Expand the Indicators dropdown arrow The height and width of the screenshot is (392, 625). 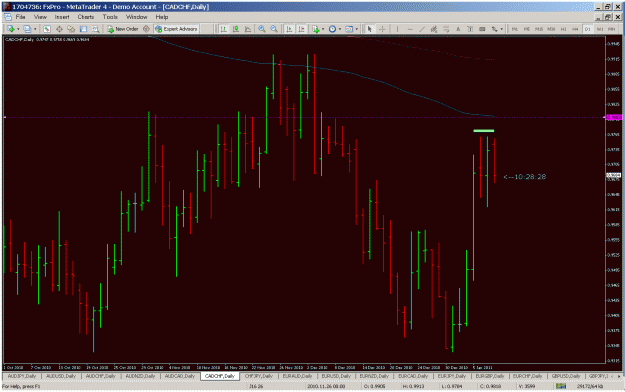click(x=323, y=29)
